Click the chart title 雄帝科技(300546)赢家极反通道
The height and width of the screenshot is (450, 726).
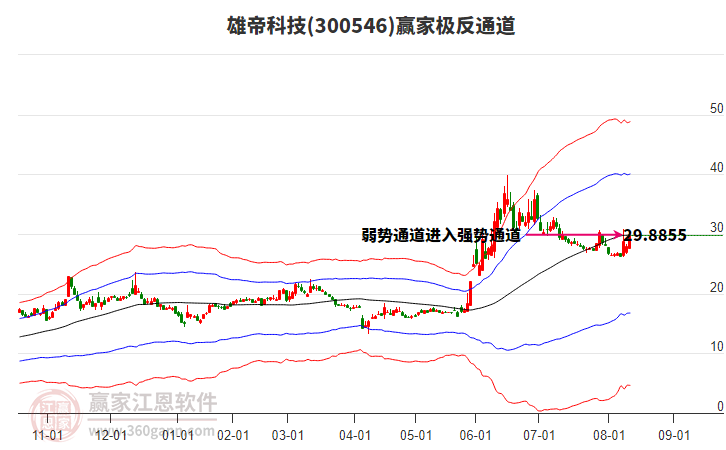tap(371, 26)
